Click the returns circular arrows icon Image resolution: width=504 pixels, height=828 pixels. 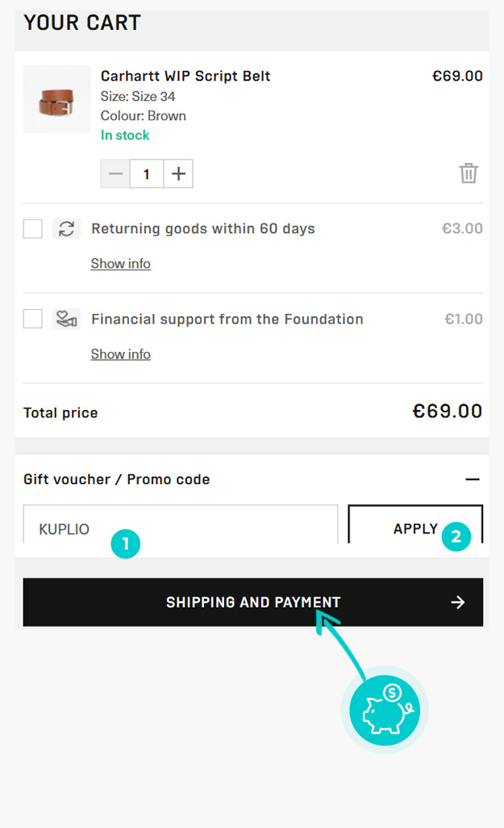(x=66, y=228)
